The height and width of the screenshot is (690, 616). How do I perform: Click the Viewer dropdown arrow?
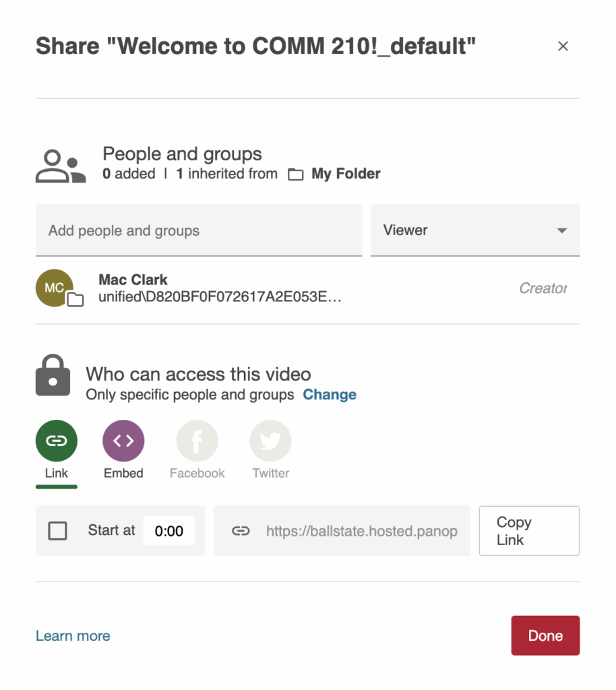pyautogui.click(x=561, y=230)
